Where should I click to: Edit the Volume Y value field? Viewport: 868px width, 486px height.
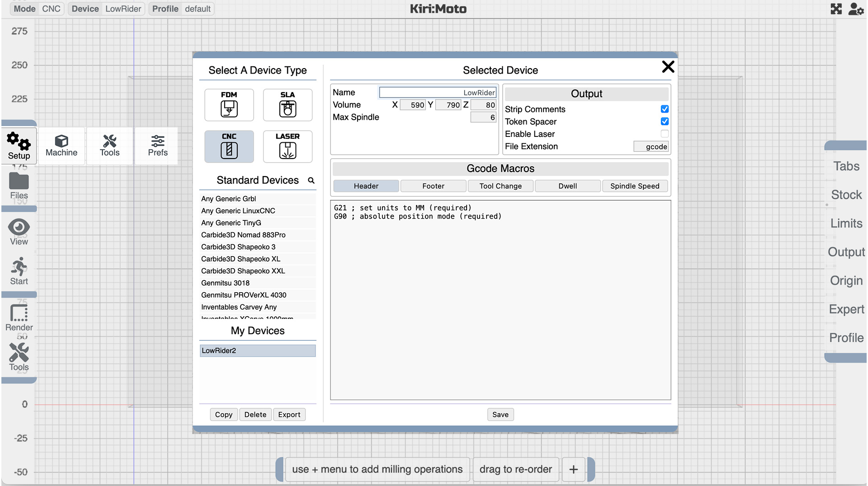pos(448,105)
